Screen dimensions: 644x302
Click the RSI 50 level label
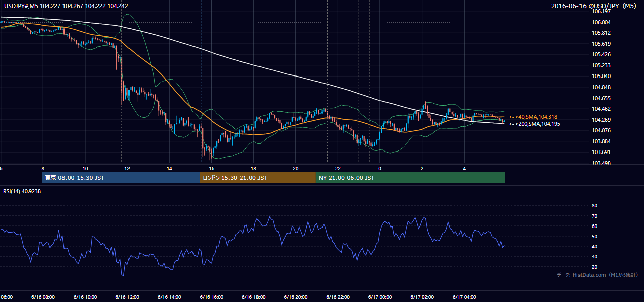pos(594,237)
